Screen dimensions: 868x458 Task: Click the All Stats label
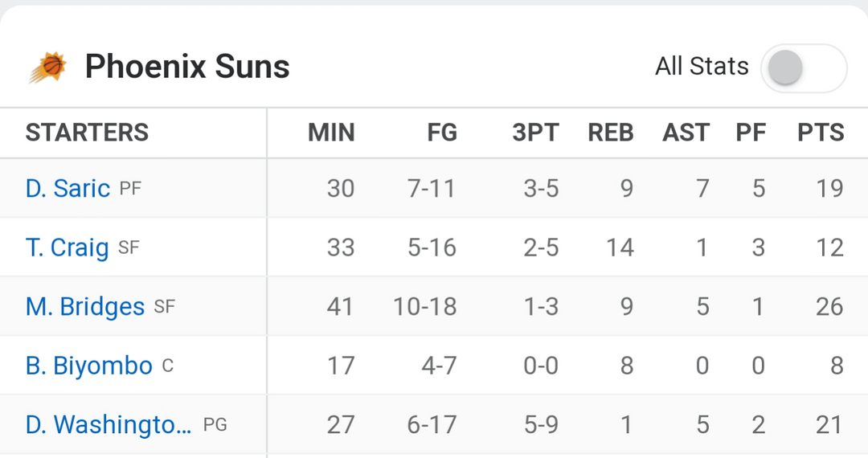(702, 67)
